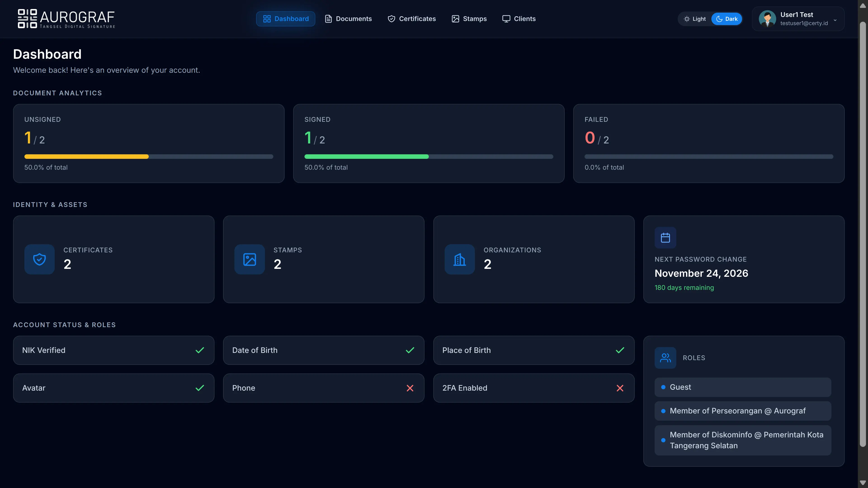Click the green checkmark for Place of Birth
Viewport: 868px width, 488px height.
click(620, 350)
